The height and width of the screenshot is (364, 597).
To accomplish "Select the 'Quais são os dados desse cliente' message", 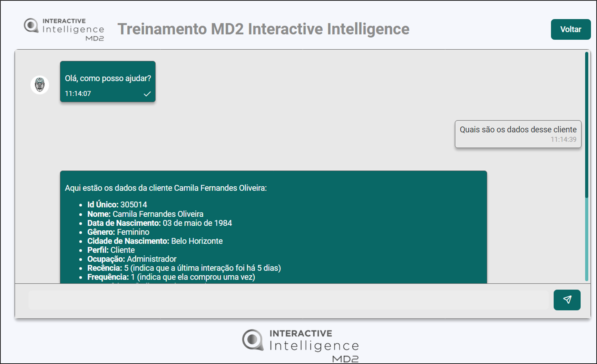I will tap(518, 130).
